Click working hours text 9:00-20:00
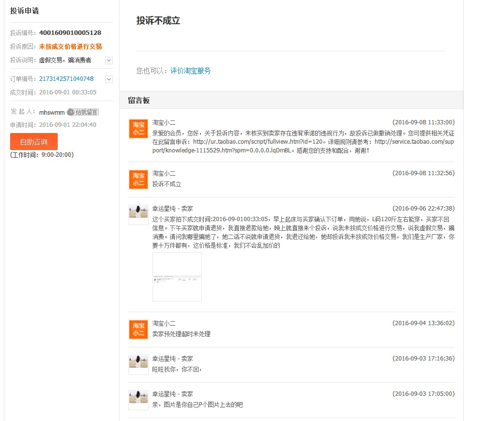The height and width of the screenshot is (421, 504). [x=56, y=155]
